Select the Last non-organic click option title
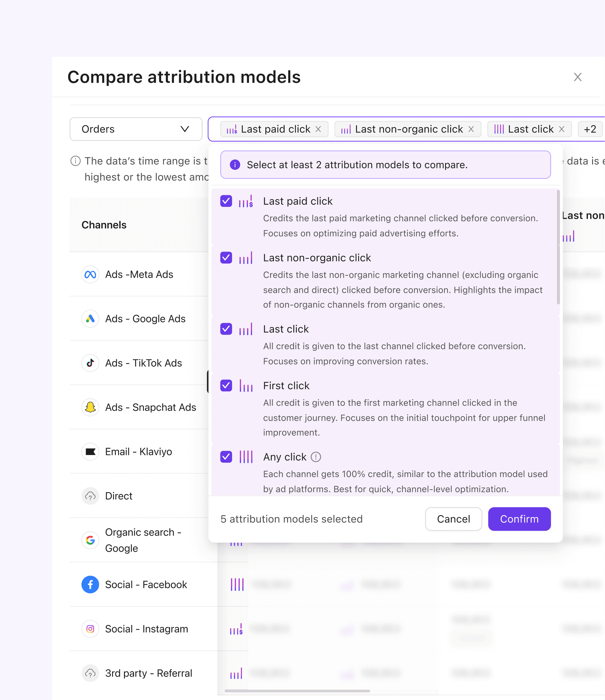 pyautogui.click(x=317, y=258)
